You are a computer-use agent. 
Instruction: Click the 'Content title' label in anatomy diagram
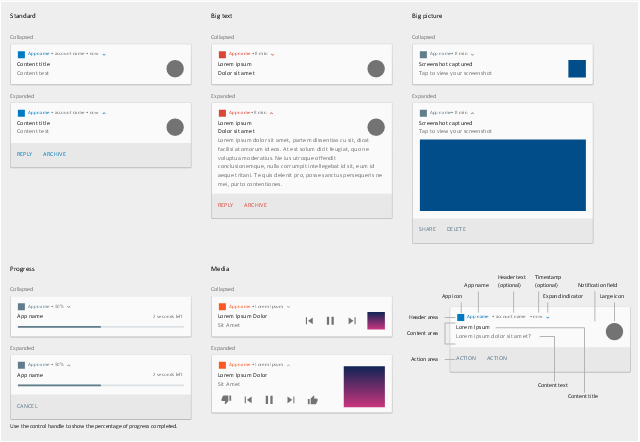coord(583,396)
